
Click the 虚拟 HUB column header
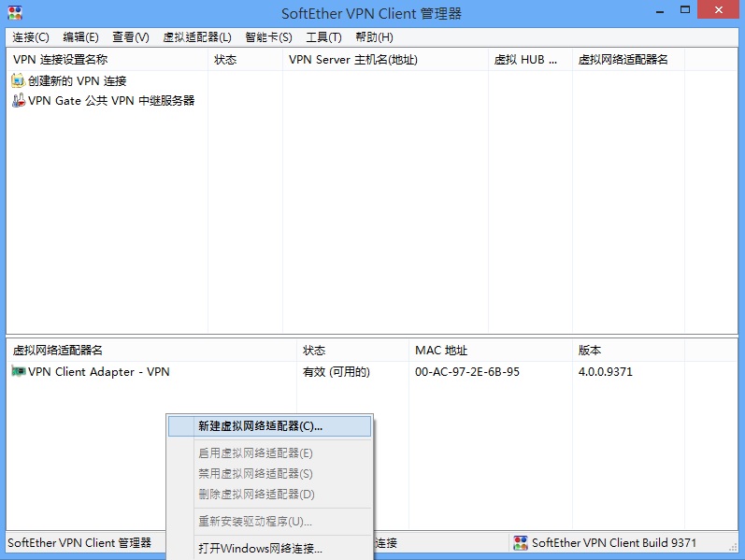coord(530,60)
